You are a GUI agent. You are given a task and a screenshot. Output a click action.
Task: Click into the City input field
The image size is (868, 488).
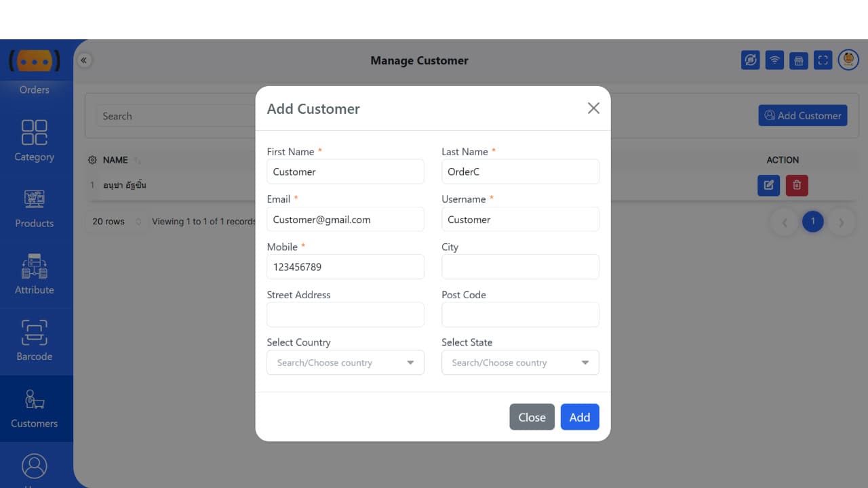pos(520,267)
